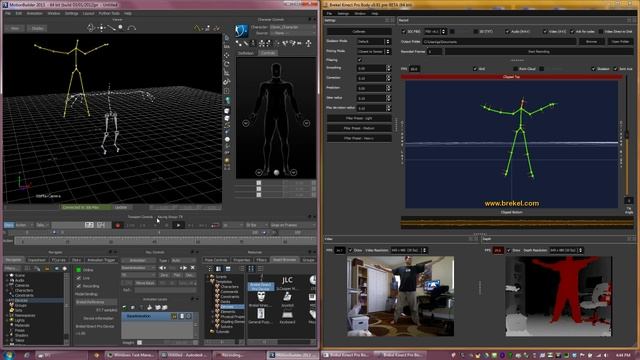This screenshot has height=360, width=640.
Task: Select Cameras in the Navigator tree
Action: pos(22,285)
